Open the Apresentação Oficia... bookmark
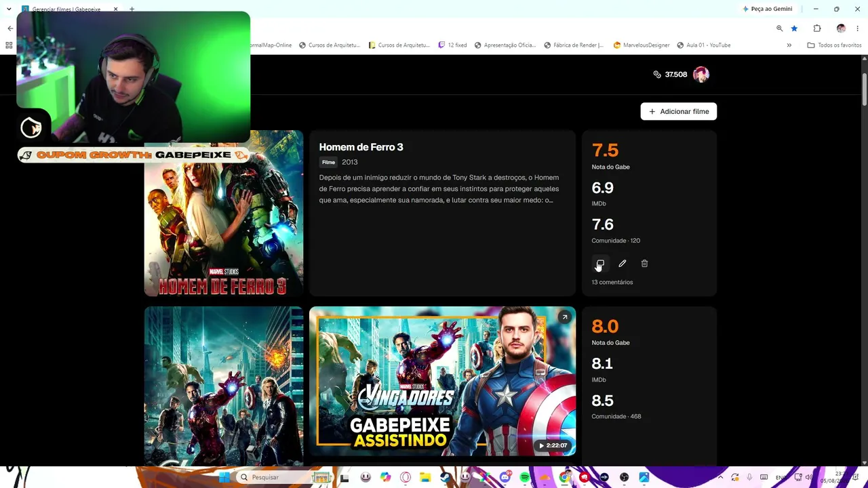 [505, 45]
